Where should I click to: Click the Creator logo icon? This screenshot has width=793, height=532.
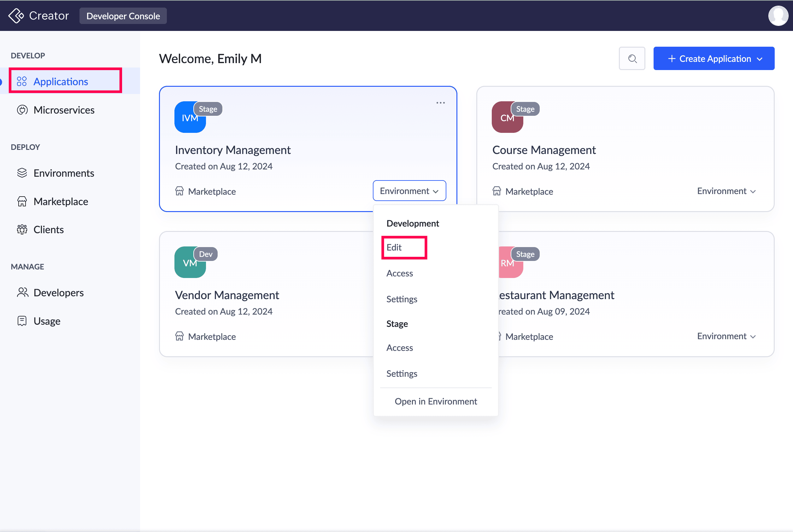16,15
